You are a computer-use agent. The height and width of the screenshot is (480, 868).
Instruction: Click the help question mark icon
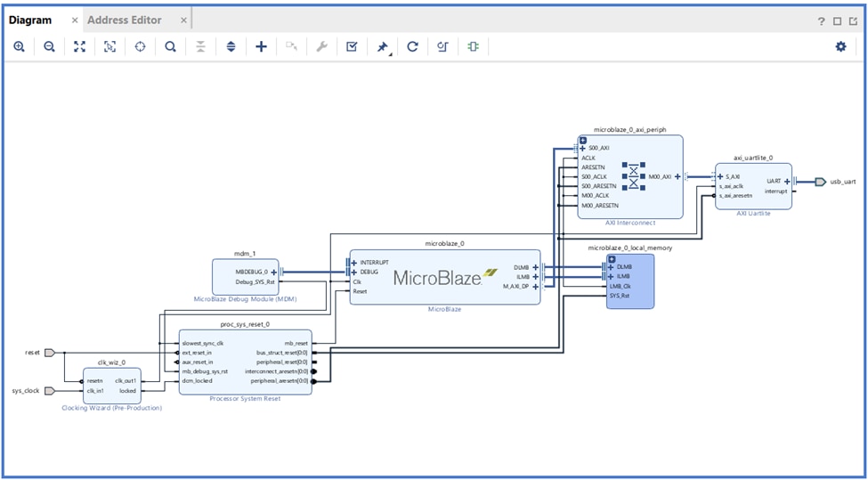[822, 21]
